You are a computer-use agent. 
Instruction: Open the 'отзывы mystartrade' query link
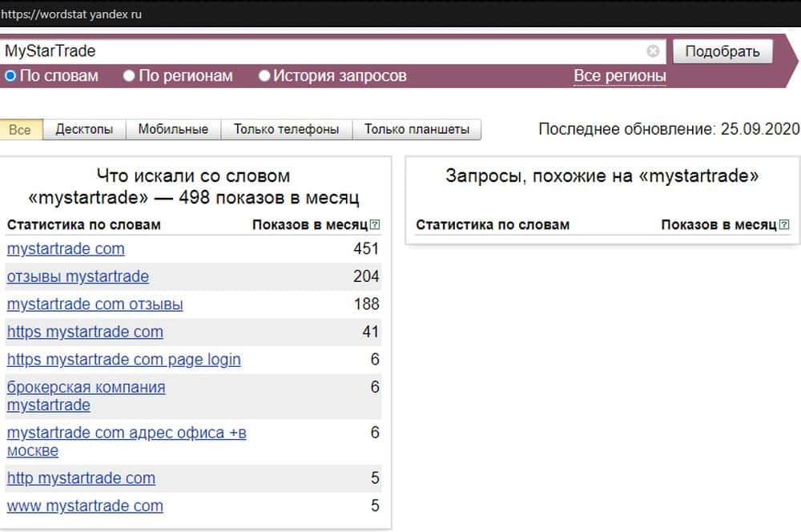click(x=78, y=276)
